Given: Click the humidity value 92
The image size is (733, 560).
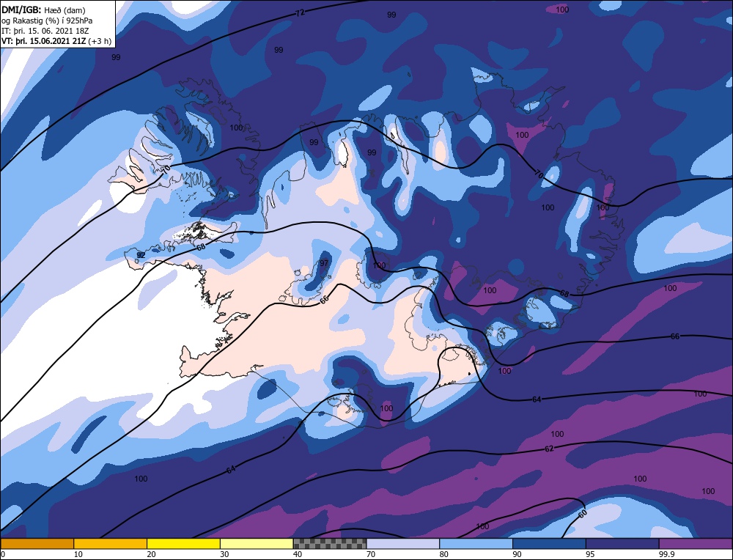Looking at the screenshot, I should pyautogui.click(x=141, y=255).
